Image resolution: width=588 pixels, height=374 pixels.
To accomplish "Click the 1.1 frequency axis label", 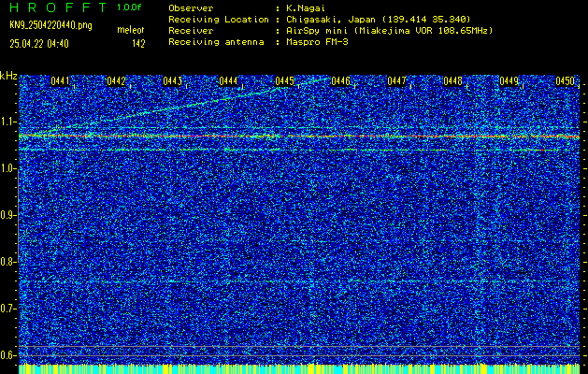I will pos(8,122).
